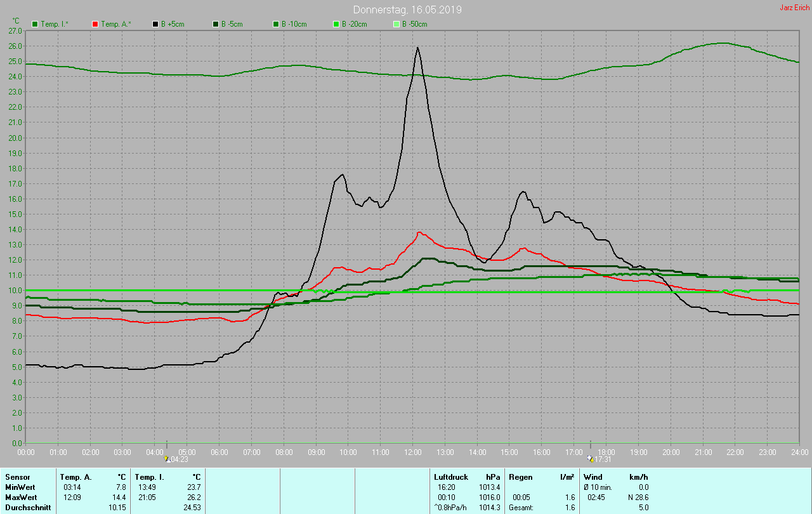Click the "l/m²" rain unit header
The height and width of the screenshot is (514, 812).
coord(568,477)
